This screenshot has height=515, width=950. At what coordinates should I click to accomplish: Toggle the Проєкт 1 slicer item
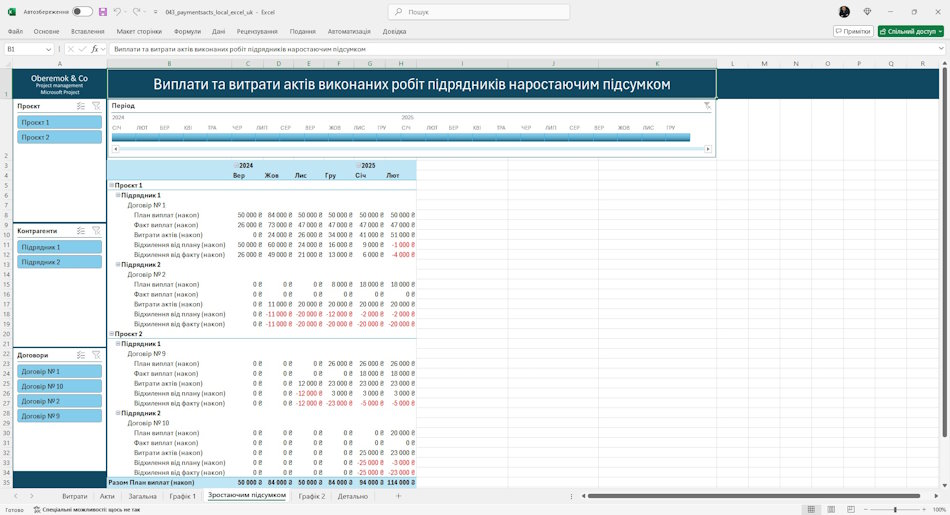pyautogui.click(x=59, y=122)
